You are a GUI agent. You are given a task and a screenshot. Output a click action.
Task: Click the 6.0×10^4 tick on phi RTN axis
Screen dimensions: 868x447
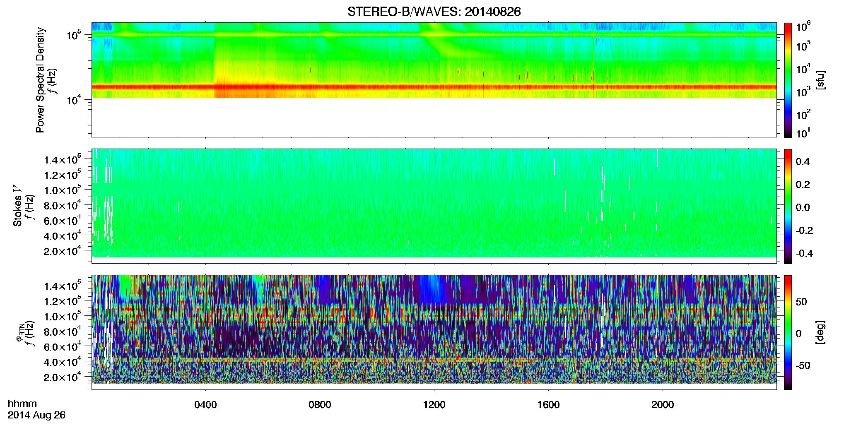click(63, 346)
